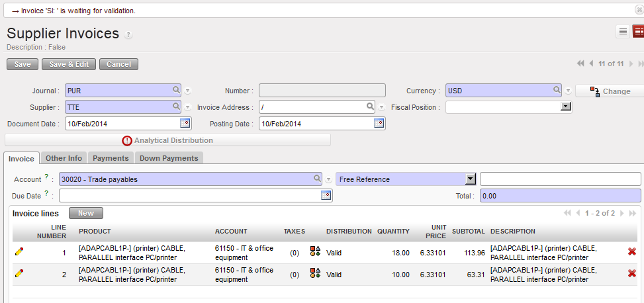This screenshot has width=644, height=303.
Task: Switch to the Other Info tab
Action: pos(64,158)
